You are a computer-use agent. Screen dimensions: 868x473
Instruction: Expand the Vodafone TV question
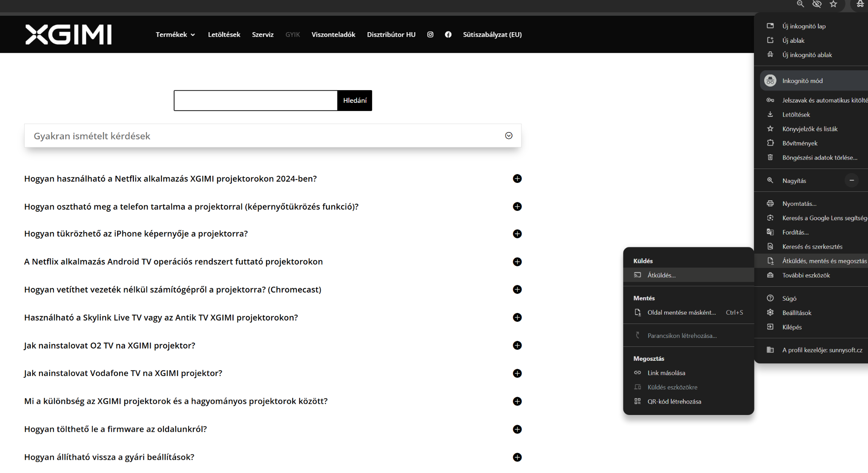pyautogui.click(x=517, y=373)
